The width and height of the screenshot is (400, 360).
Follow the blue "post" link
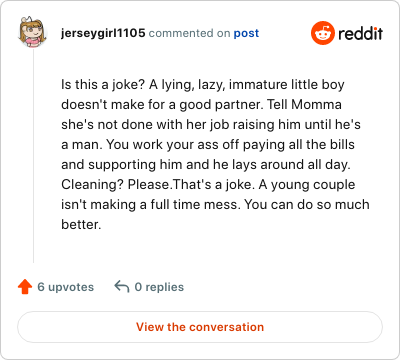pyautogui.click(x=246, y=33)
